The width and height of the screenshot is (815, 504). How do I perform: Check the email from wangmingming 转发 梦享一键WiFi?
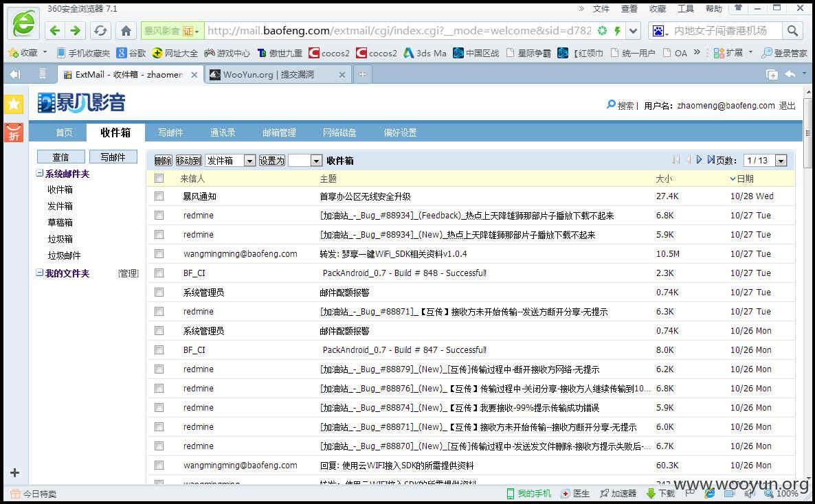(x=159, y=253)
